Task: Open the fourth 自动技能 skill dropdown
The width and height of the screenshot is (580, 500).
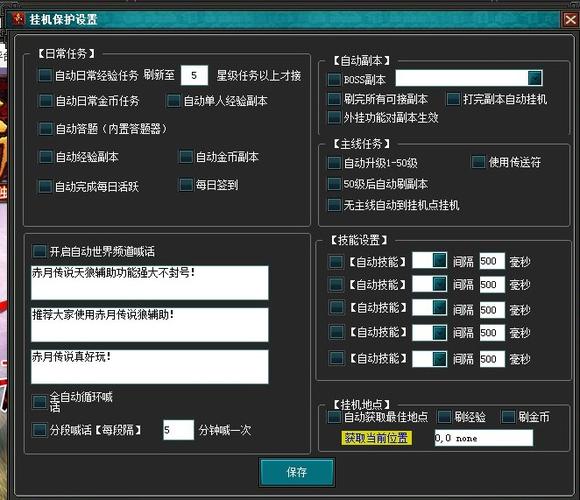Action: coord(439,333)
